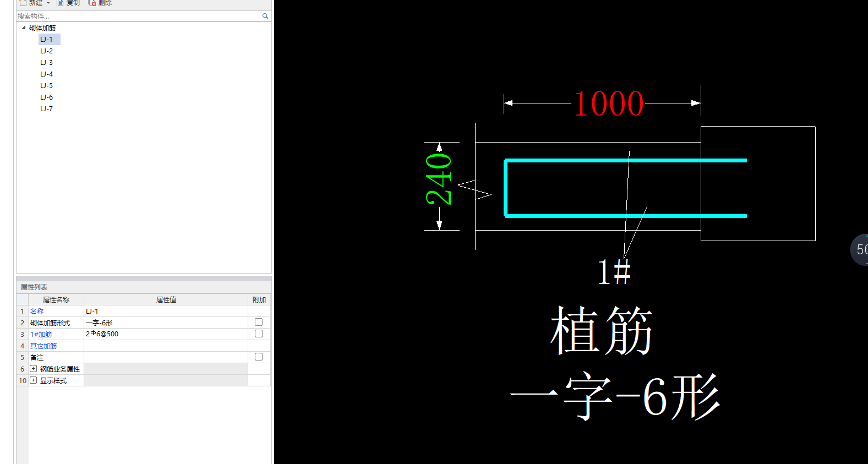868x464 pixels.
Task: Click the 属性值 column header
Action: pyautogui.click(x=166, y=299)
